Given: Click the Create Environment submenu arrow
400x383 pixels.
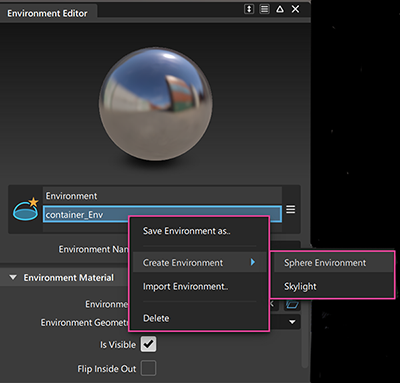Looking at the screenshot, I should (x=253, y=262).
